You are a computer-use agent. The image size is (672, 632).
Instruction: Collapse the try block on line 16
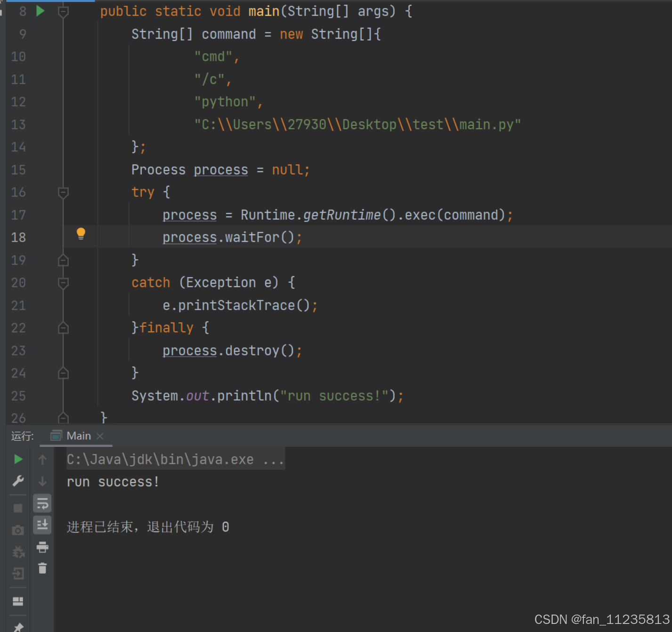pyautogui.click(x=63, y=192)
